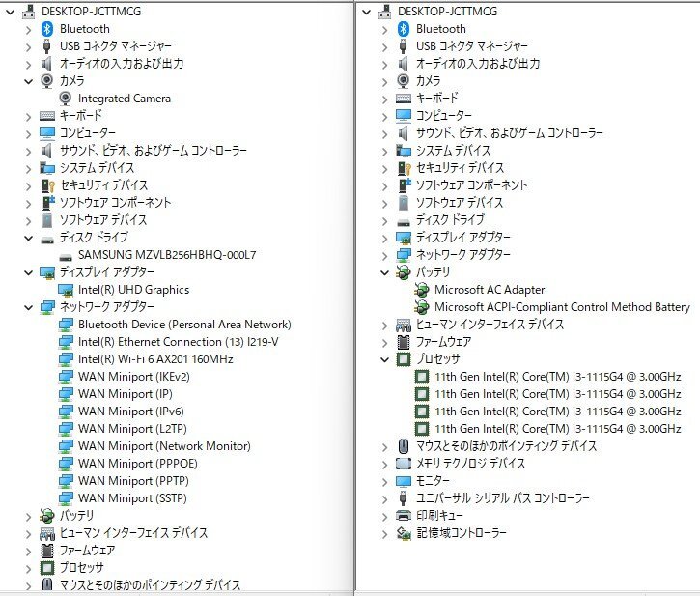Select WAN Miniport (IP) entry
Screen dimensions: 700x596
[x=125, y=394]
